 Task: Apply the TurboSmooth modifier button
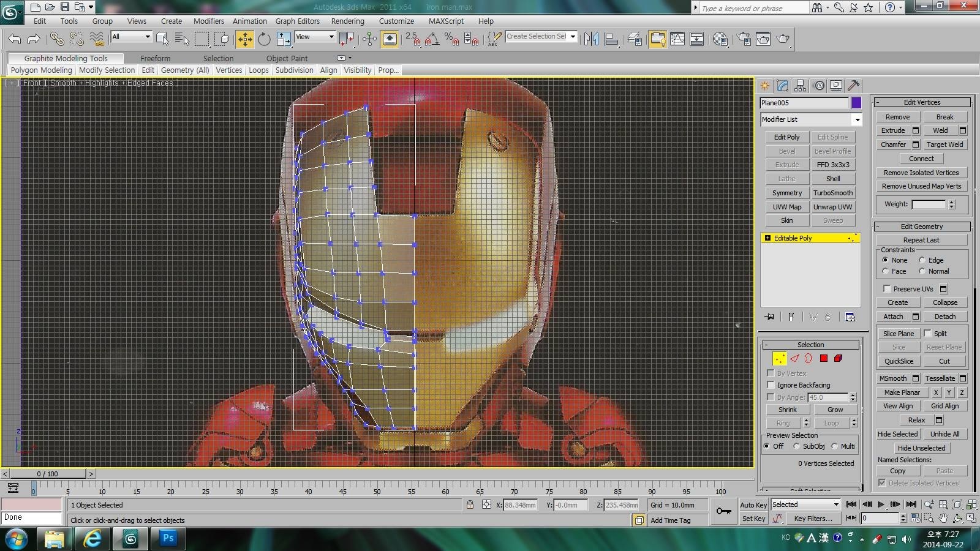point(832,193)
